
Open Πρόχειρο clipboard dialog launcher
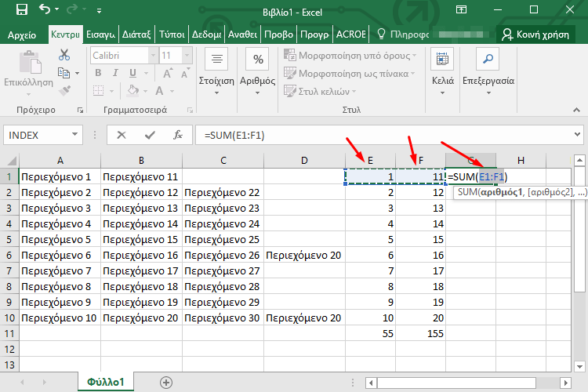[x=80, y=110]
